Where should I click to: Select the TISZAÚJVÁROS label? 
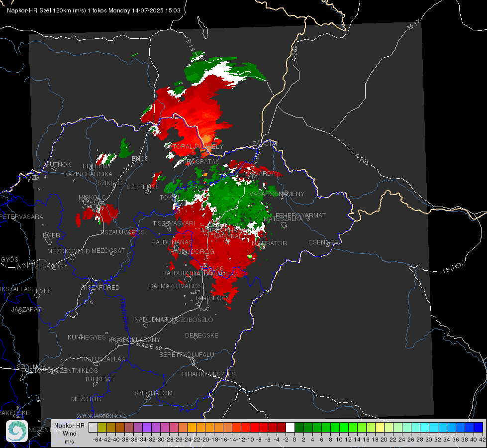[x=122, y=232]
